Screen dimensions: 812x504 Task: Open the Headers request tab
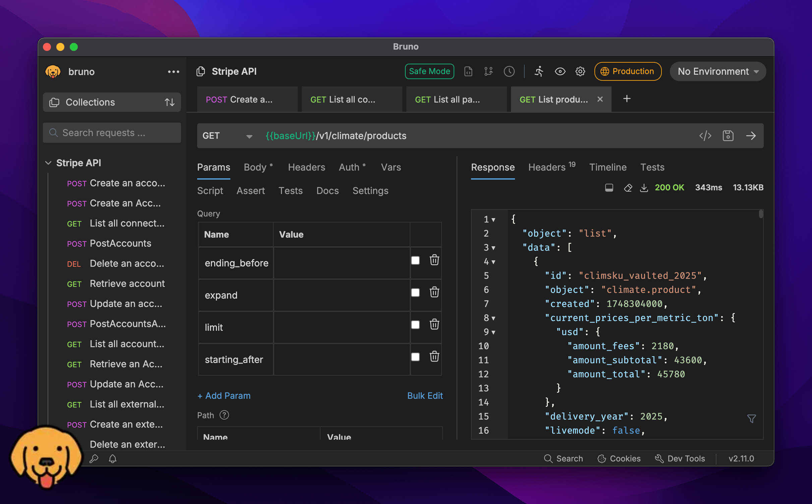click(x=306, y=167)
